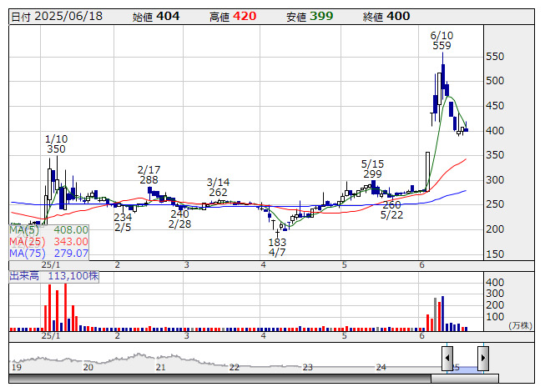Screen dimensions: 545x392
Task: Click the year 22 label in the overview strip
Action: pyautogui.click(x=235, y=367)
